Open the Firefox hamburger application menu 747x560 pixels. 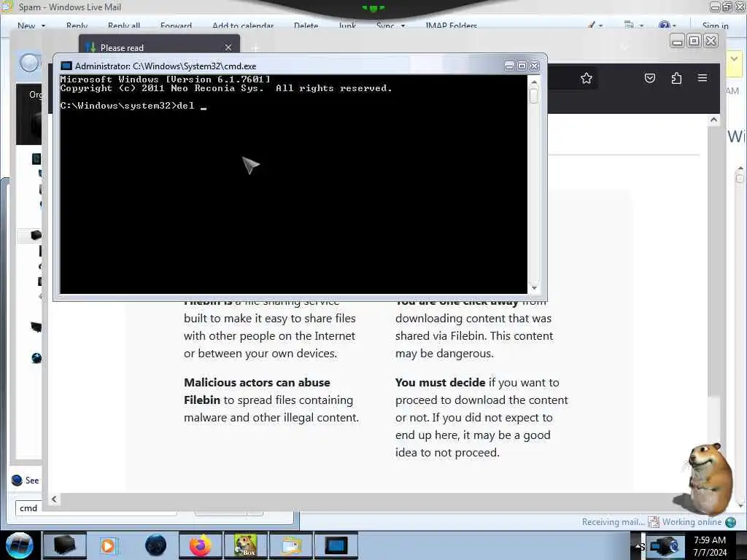point(703,77)
